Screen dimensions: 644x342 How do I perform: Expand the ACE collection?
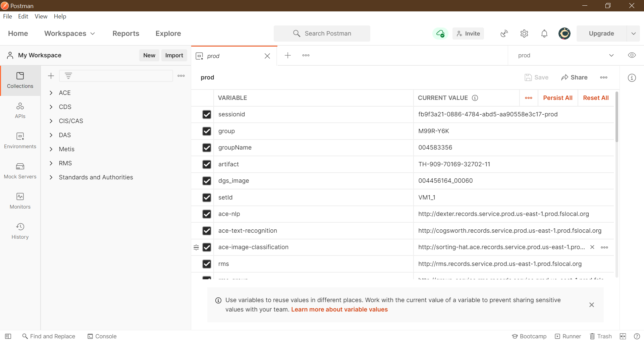[51, 93]
